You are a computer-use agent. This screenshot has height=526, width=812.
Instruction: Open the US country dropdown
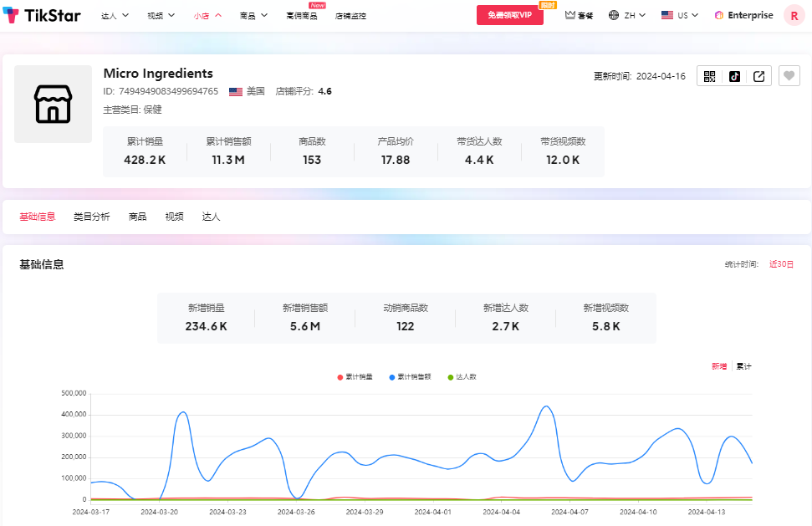coord(687,16)
